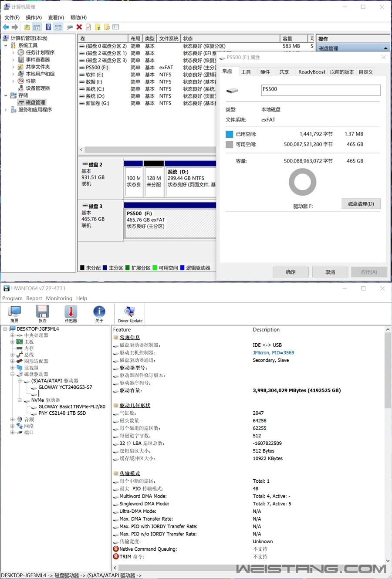Select 内存 memory node in HWiNFO tree

29,349
